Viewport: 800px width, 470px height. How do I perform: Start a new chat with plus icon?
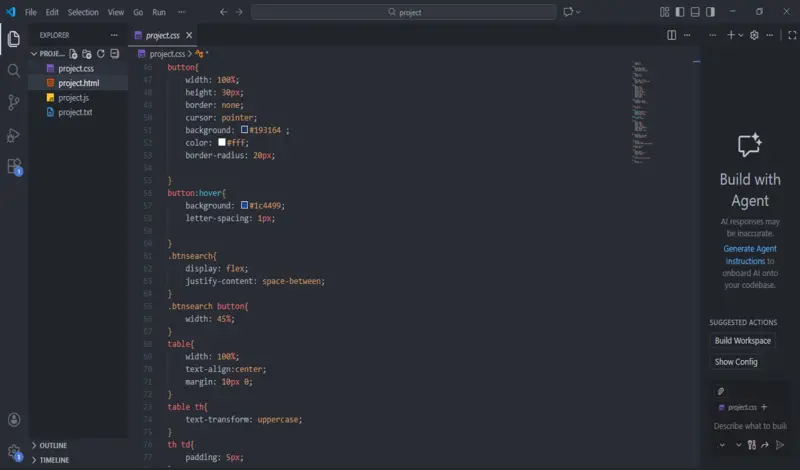point(731,35)
